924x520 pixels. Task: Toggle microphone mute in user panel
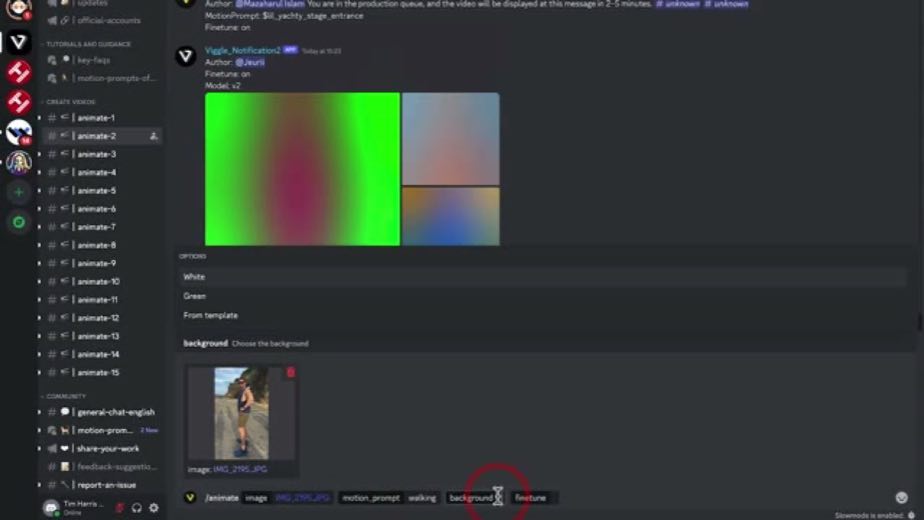coord(120,508)
